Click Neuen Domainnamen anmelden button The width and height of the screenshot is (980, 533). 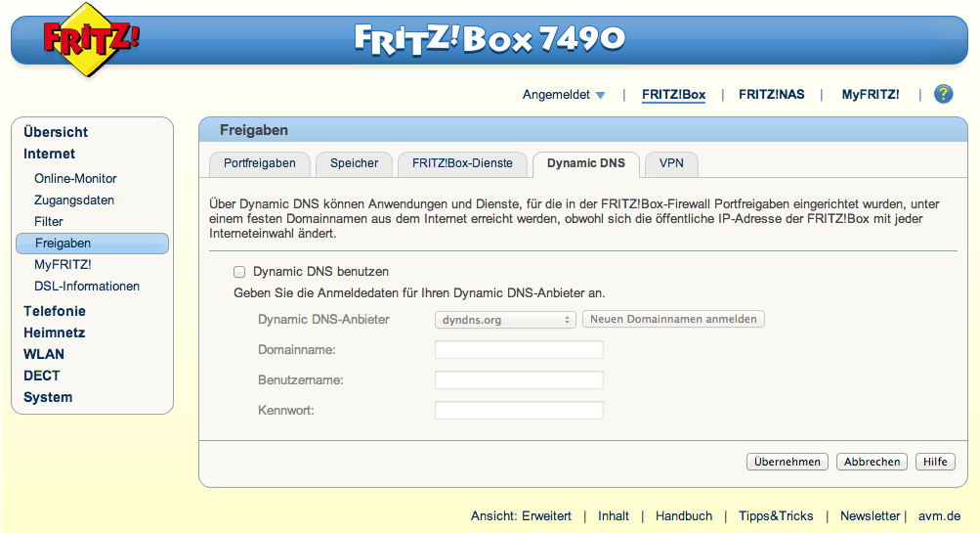coord(673,319)
